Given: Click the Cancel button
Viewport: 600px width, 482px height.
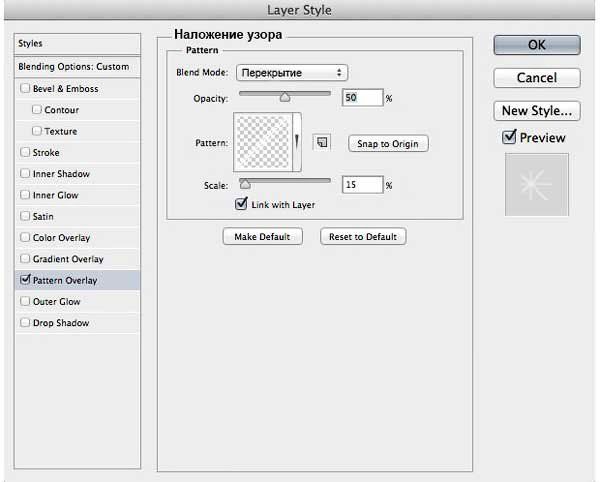Looking at the screenshot, I should pos(537,78).
